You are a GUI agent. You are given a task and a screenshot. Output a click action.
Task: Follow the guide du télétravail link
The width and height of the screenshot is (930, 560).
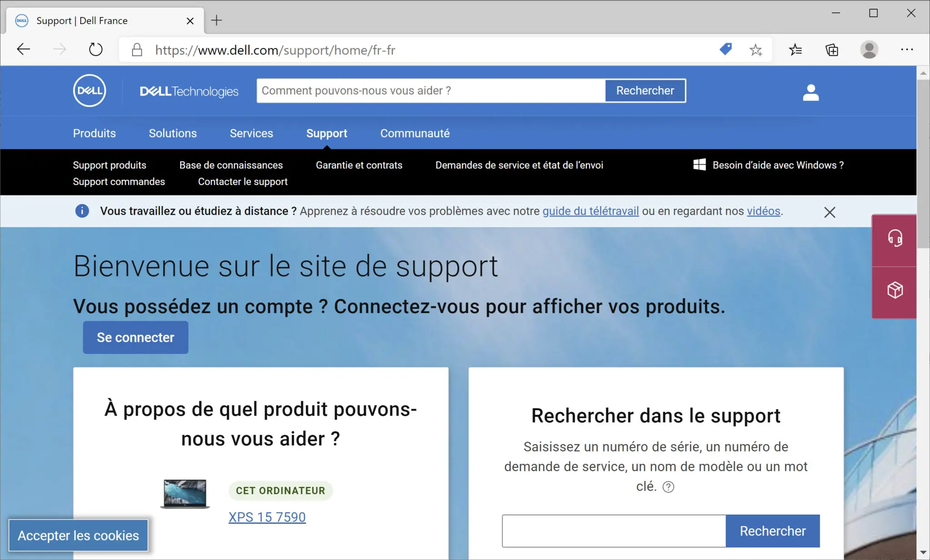(x=590, y=211)
